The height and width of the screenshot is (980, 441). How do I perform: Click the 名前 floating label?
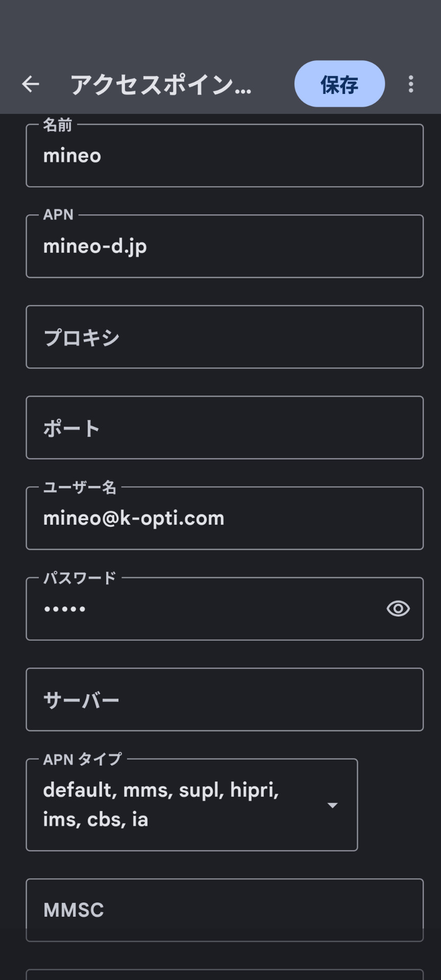(57, 125)
